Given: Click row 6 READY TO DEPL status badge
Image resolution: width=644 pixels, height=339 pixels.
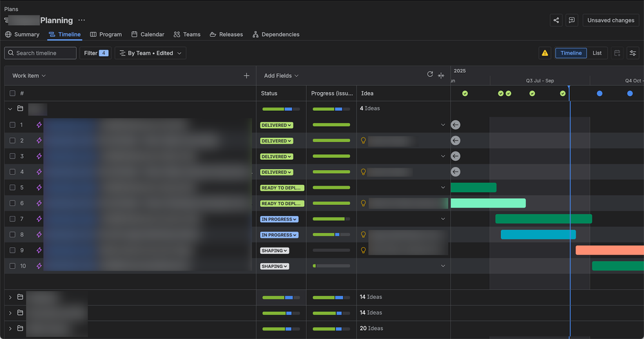Looking at the screenshot, I should pos(282,204).
